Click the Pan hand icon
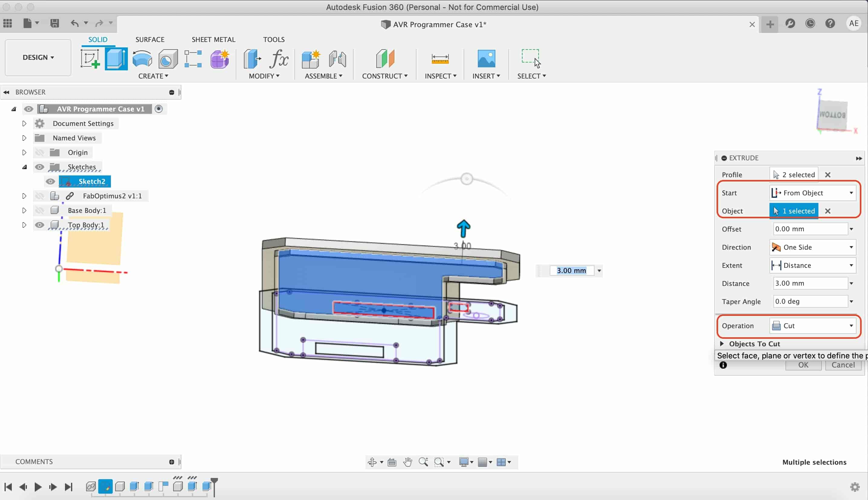This screenshot has width=868, height=500. click(407, 462)
